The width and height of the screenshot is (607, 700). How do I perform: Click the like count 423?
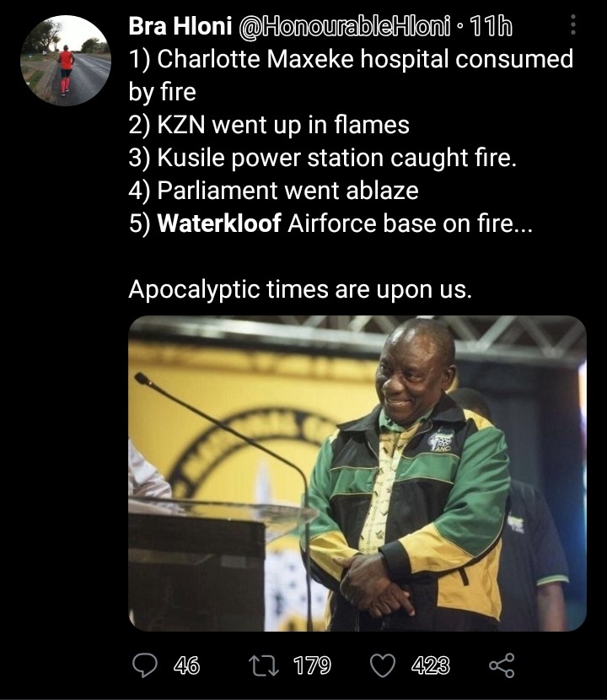click(430, 665)
